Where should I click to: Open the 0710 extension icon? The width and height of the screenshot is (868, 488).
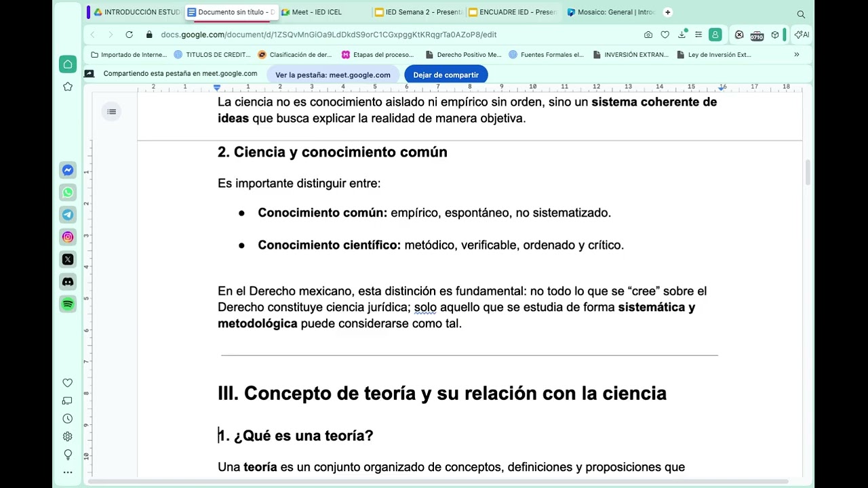[757, 35]
